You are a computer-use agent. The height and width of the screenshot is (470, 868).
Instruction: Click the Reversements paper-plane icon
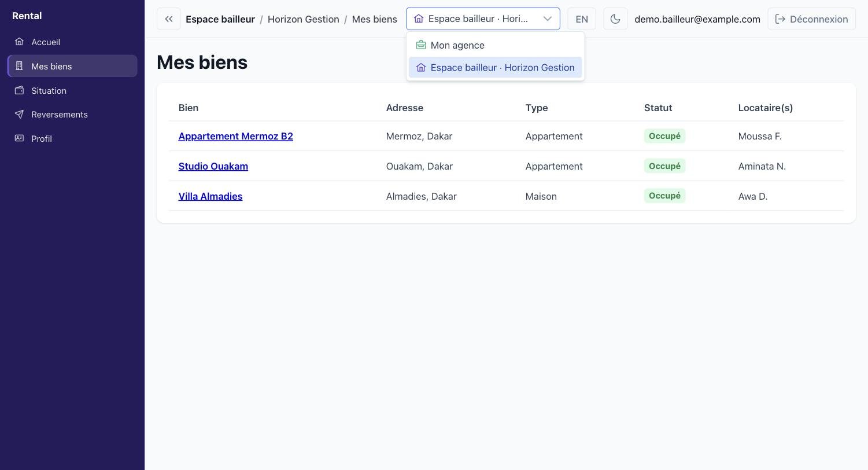19,115
